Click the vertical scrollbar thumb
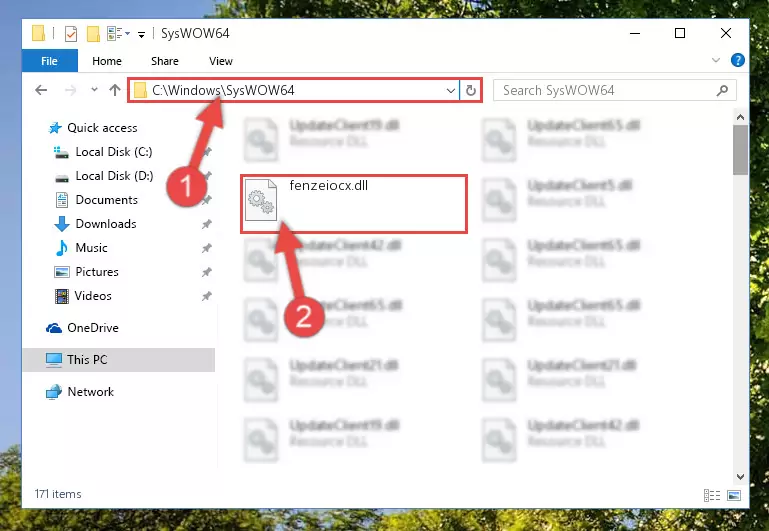 (741, 150)
